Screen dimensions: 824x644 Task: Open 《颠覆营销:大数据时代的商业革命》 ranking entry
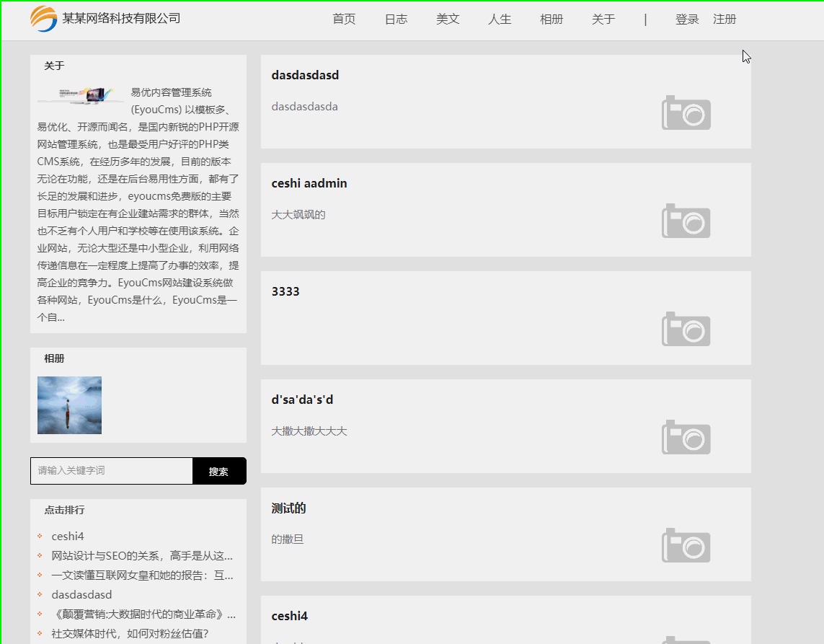[x=143, y=614]
